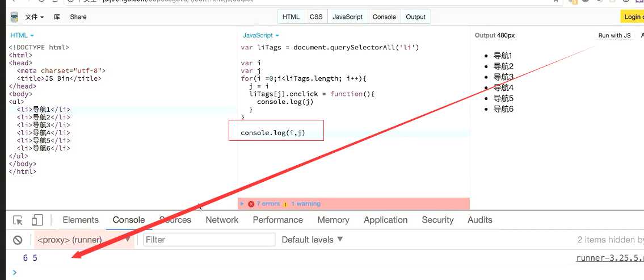Click the querySelectorAll code line

pyautogui.click(x=330, y=47)
